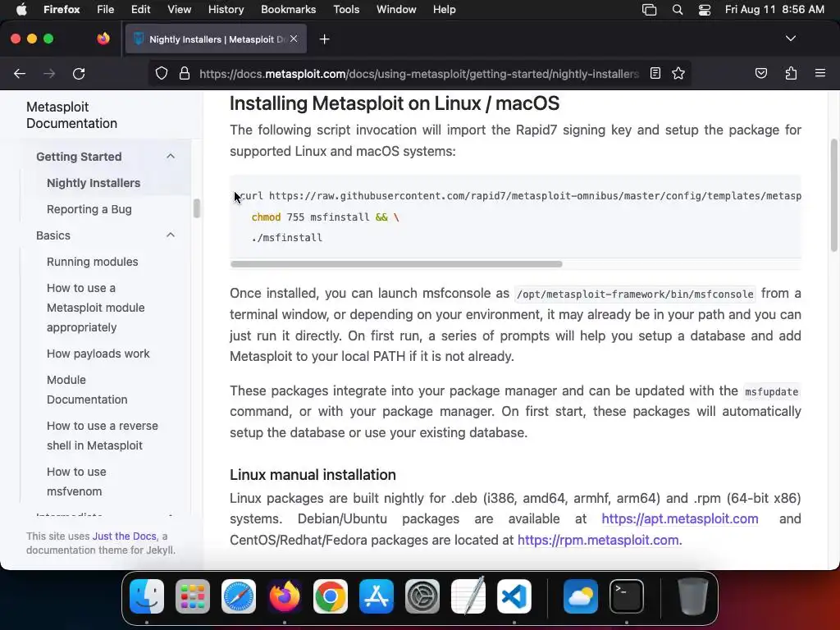Open Module Documentation page
Viewport: 840px width, 630px height.
(87, 390)
